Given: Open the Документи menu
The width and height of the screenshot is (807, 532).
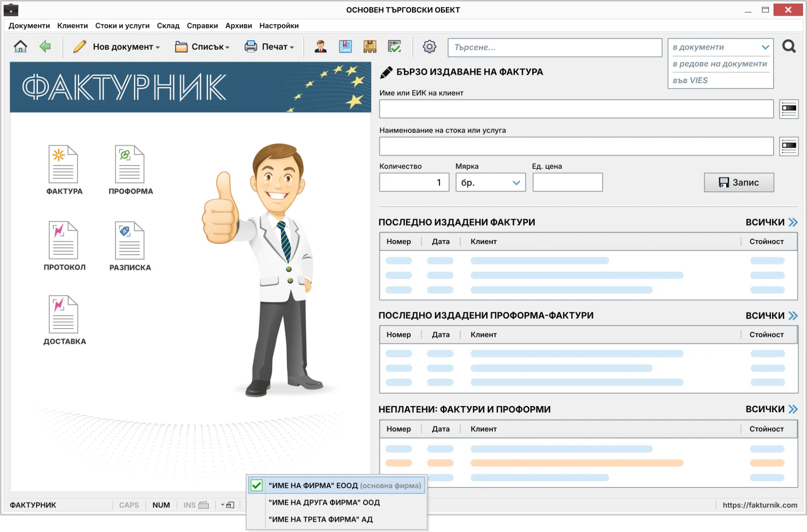Looking at the screenshot, I should [x=29, y=25].
